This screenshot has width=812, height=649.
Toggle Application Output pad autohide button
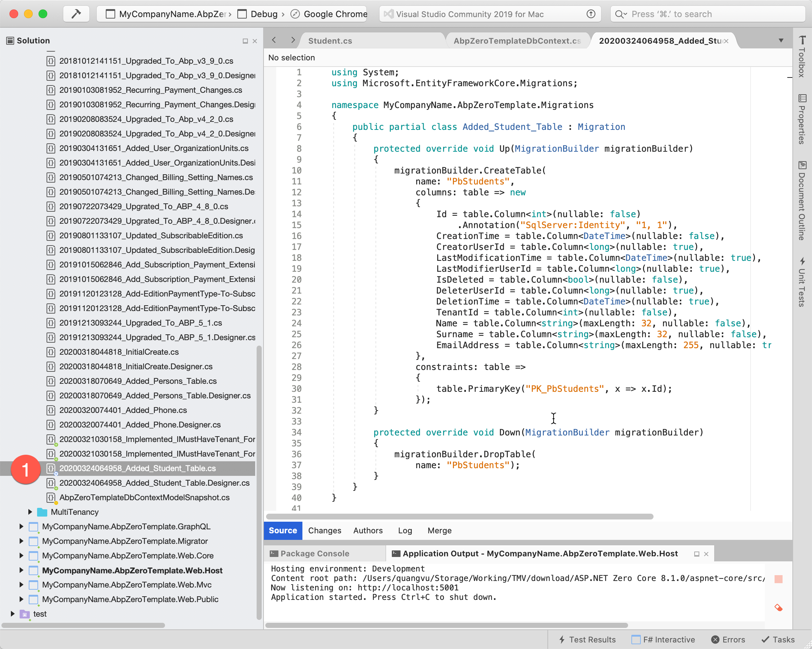pos(696,554)
